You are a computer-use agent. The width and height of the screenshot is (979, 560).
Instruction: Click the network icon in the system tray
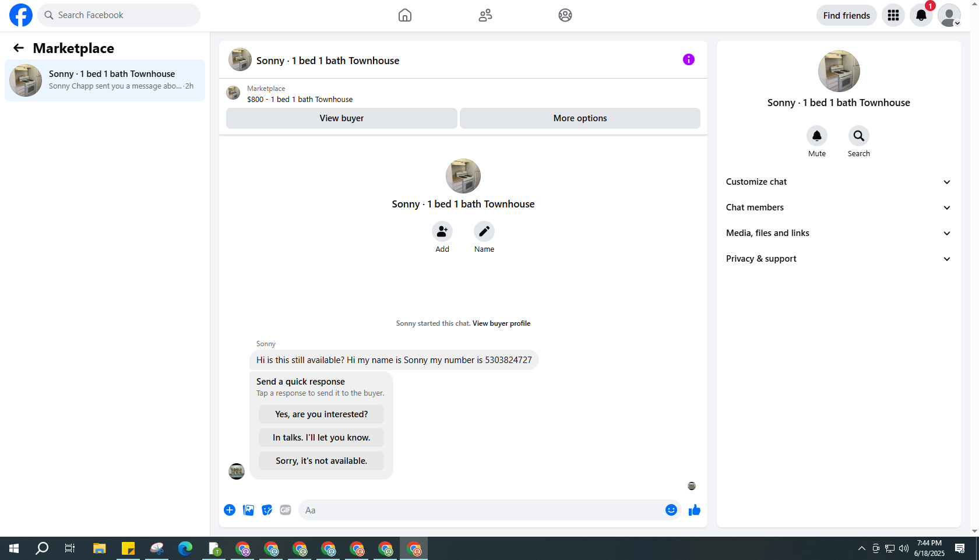coord(890,548)
